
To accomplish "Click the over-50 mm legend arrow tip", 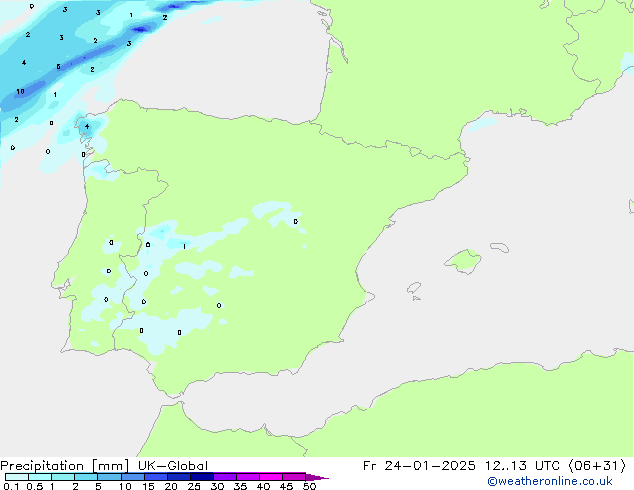I will pos(317,477).
